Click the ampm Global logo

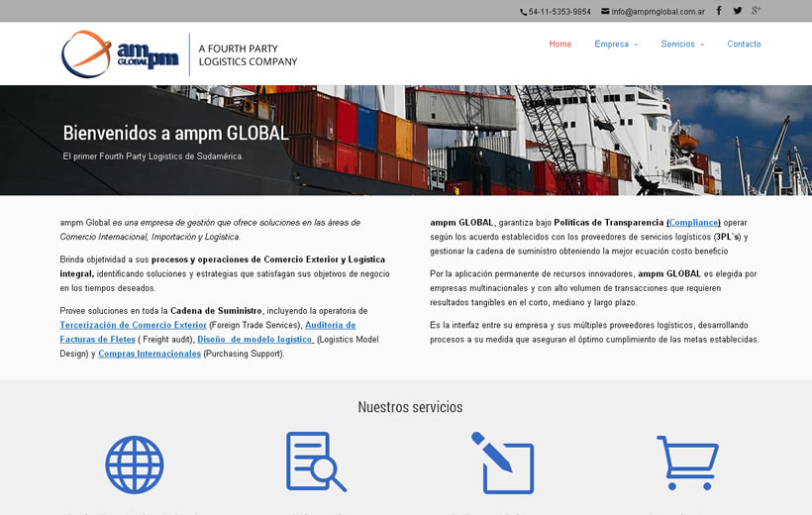(120, 53)
